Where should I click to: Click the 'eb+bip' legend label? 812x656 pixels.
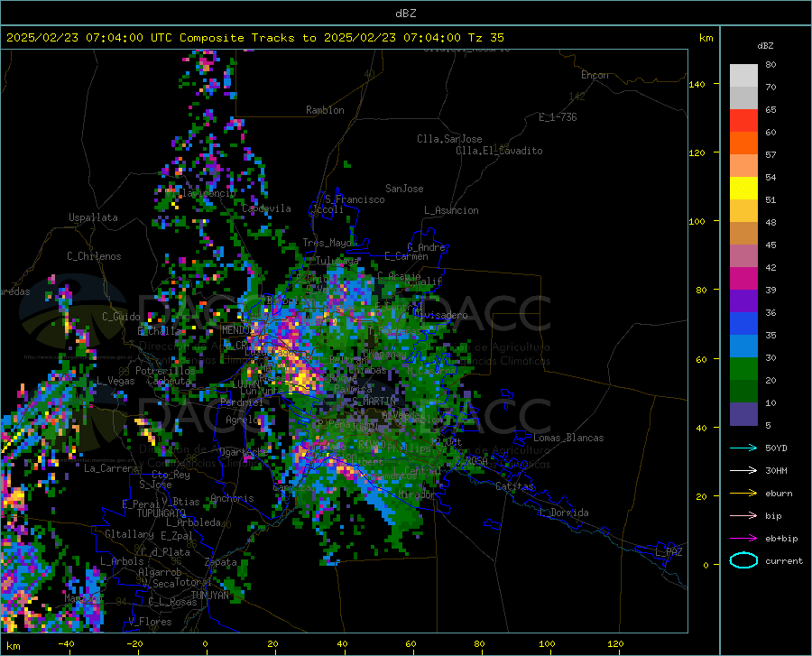coord(781,539)
